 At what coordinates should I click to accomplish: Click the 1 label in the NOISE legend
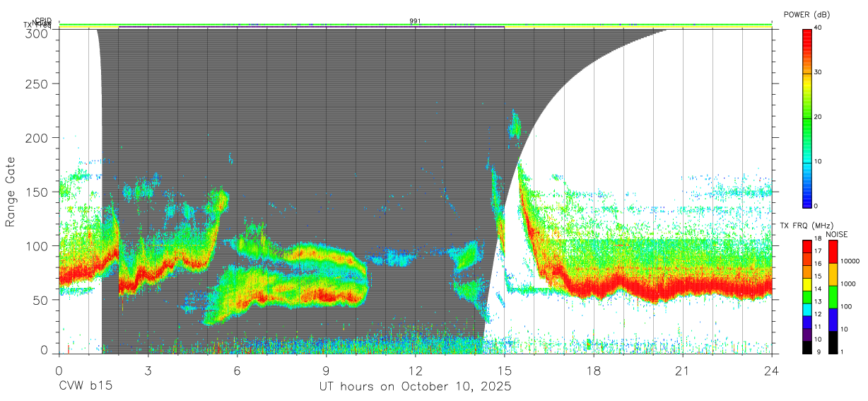[842, 352]
